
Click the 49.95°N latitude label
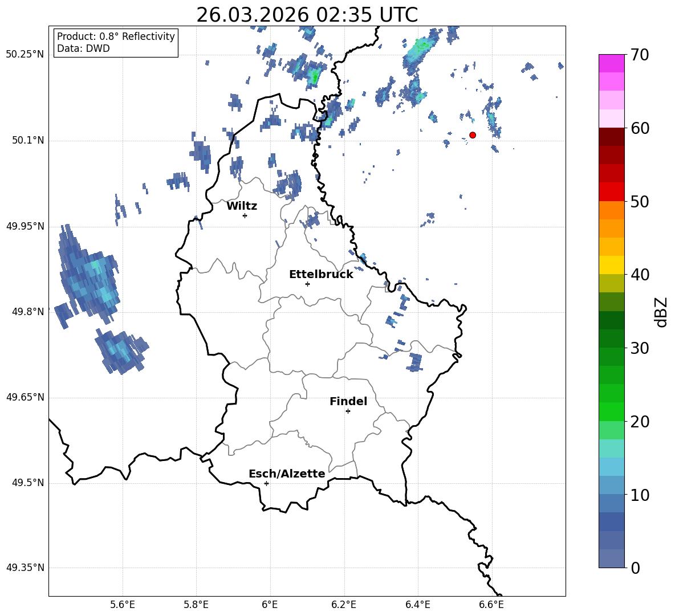tap(25, 226)
